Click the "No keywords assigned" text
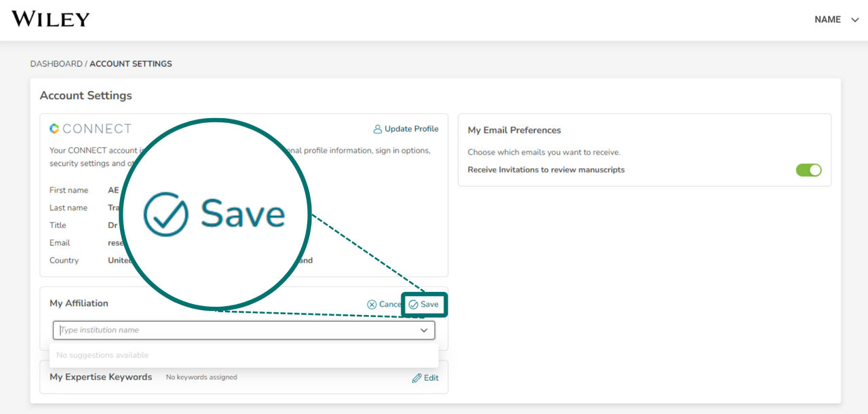 pos(201,377)
